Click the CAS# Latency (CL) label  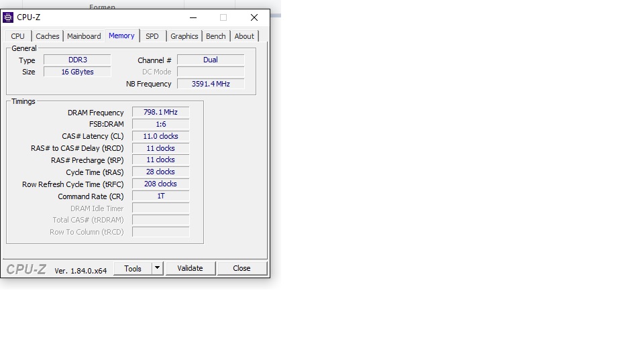click(x=93, y=136)
